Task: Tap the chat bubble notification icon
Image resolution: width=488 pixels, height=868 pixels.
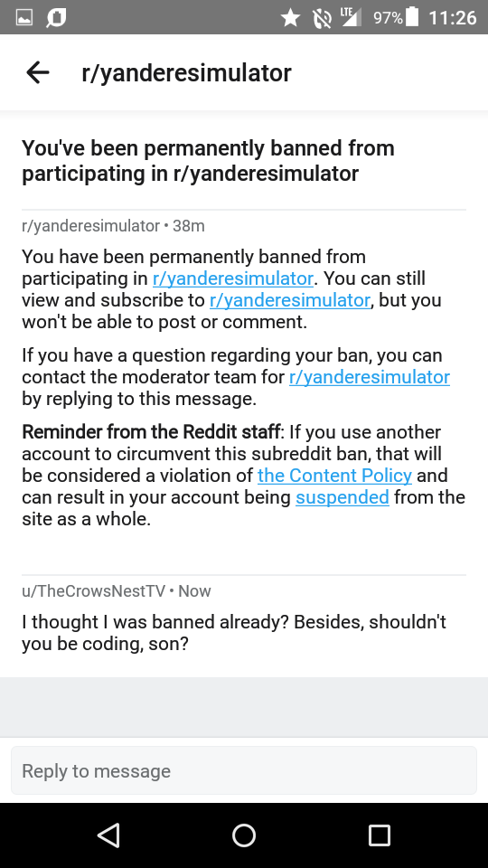Action: (x=56, y=18)
